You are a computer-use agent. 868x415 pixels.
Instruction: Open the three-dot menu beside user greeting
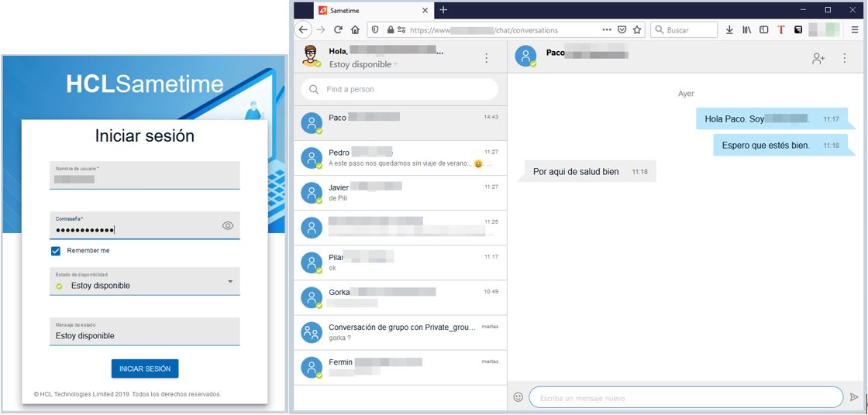coord(486,58)
